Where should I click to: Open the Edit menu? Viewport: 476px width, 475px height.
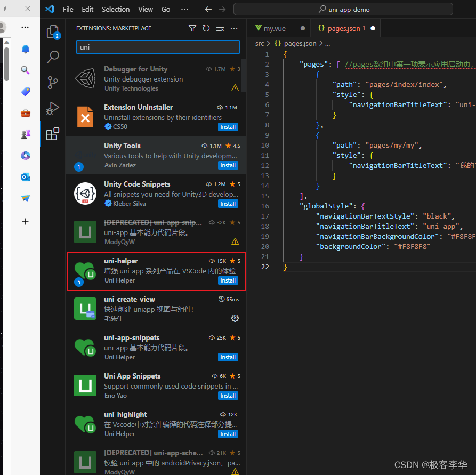[x=87, y=10]
